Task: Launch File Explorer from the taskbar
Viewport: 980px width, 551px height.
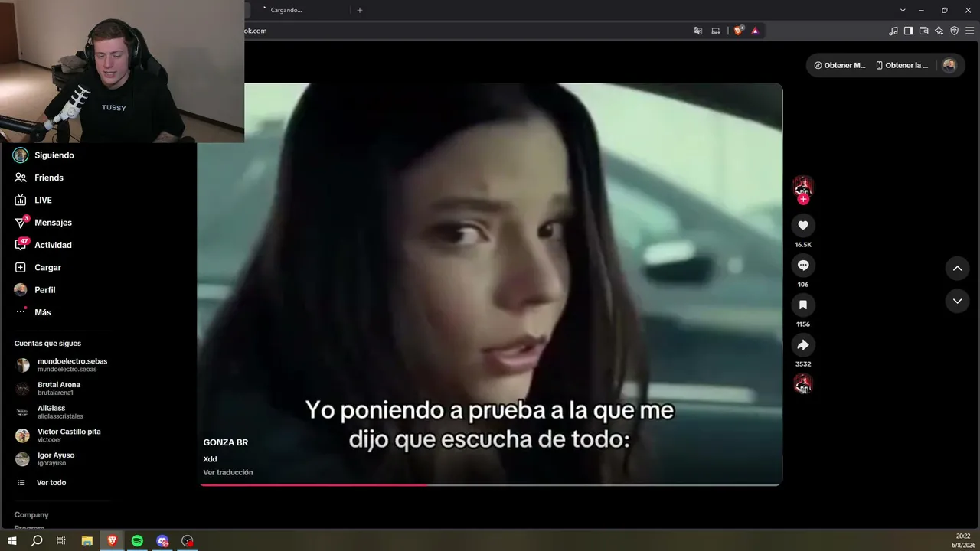Action: pos(87,541)
